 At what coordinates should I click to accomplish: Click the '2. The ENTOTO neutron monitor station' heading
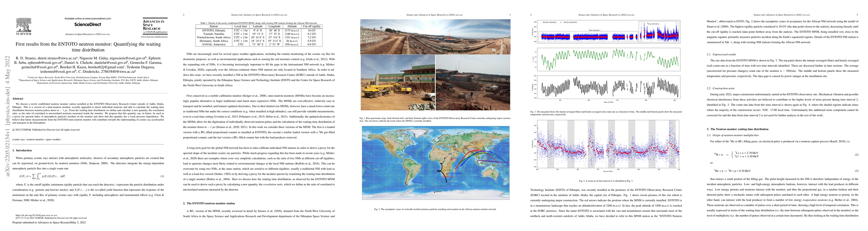click(209, 203)
